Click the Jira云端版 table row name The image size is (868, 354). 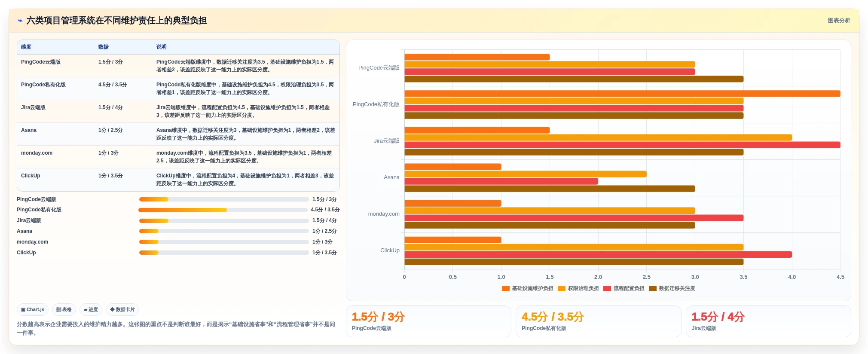pyautogui.click(x=33, y=107)
